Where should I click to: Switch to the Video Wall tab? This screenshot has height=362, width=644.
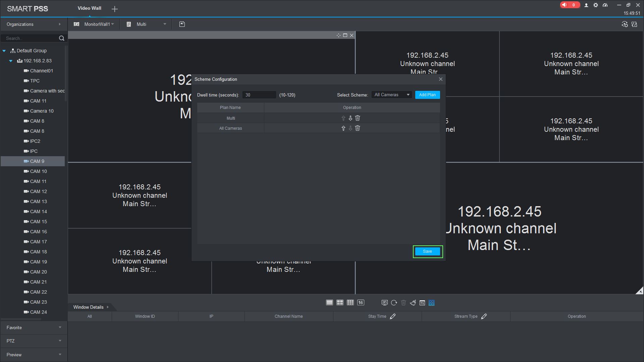89,8
